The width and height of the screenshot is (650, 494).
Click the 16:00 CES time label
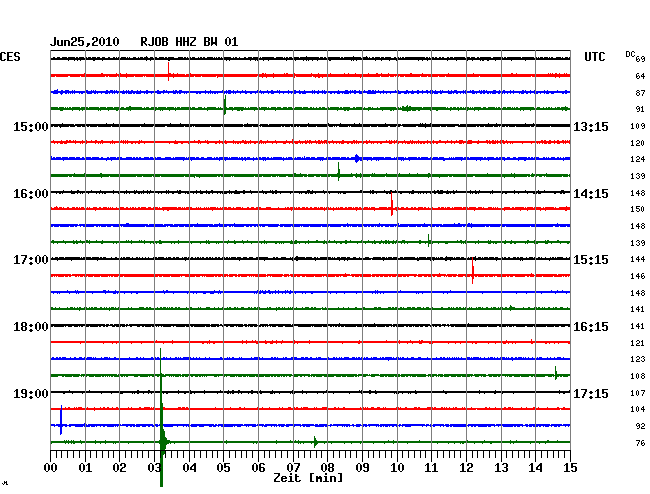point(31,194)
